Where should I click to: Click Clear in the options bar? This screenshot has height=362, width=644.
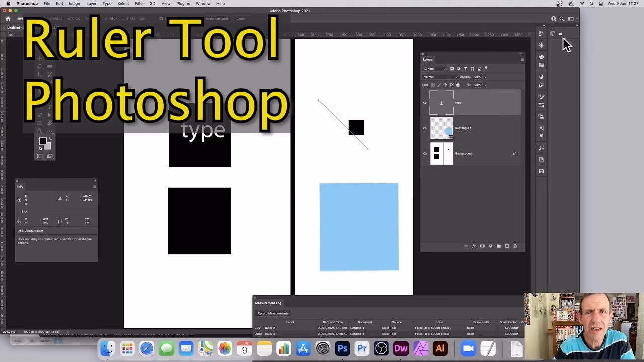coord(240,18)
